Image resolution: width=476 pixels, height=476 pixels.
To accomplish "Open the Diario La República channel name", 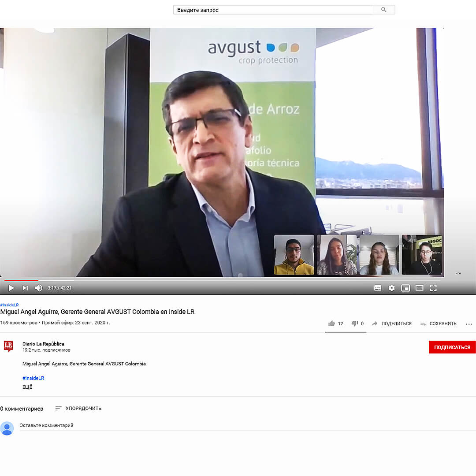I will (x=43, y=344).
